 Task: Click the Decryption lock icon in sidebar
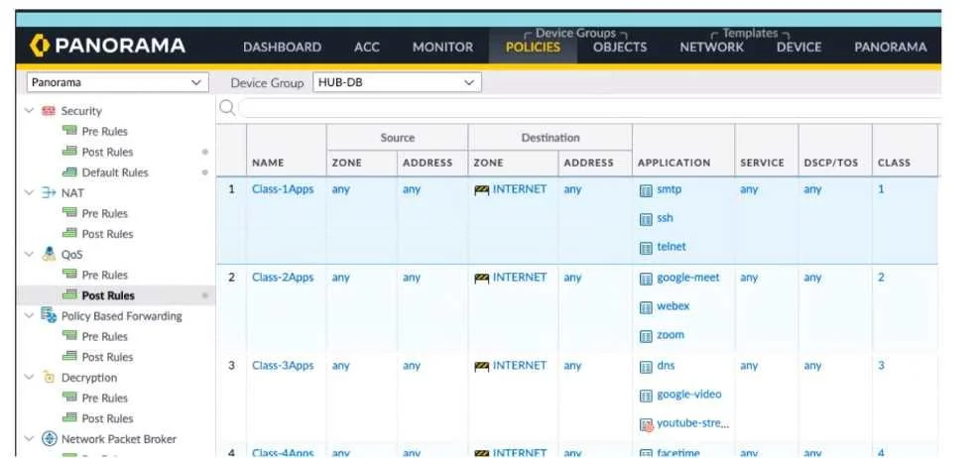pyautogui.click(x=49, y=378)
